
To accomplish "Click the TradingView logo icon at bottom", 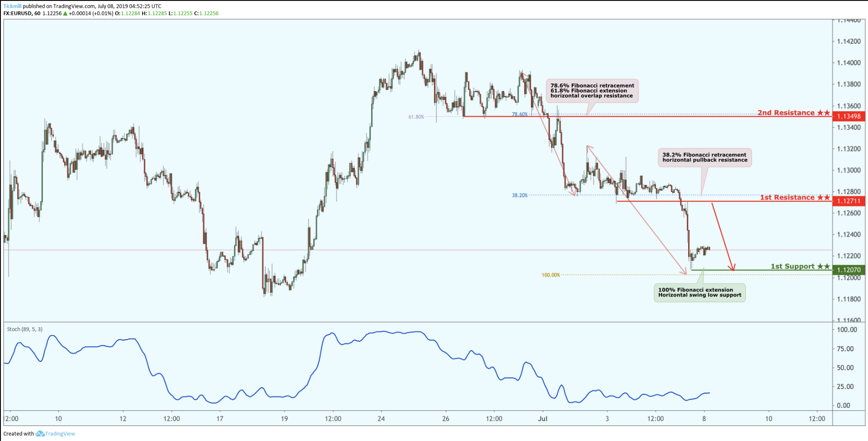I will point(40,434).
